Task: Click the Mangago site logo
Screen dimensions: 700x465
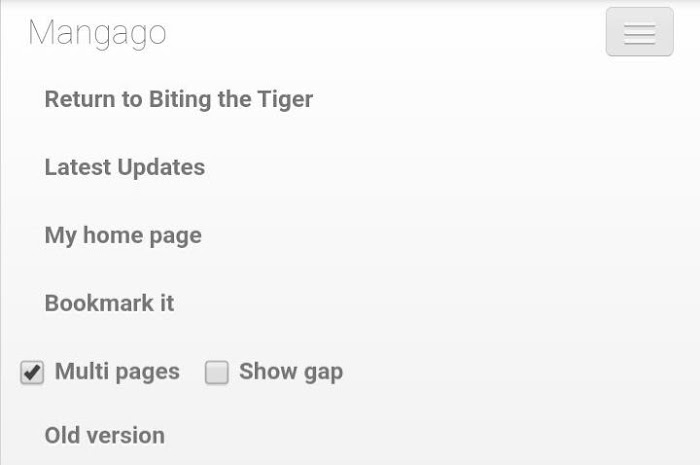Action: pos(97,33)
